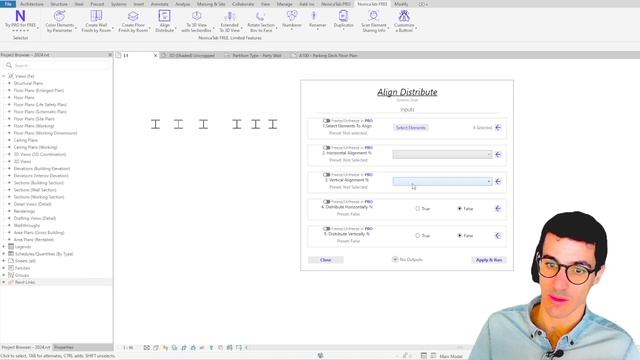Launch Create Wall Finish by Room
Viewport: 640px width, 360px height.
tap(96, 21)
